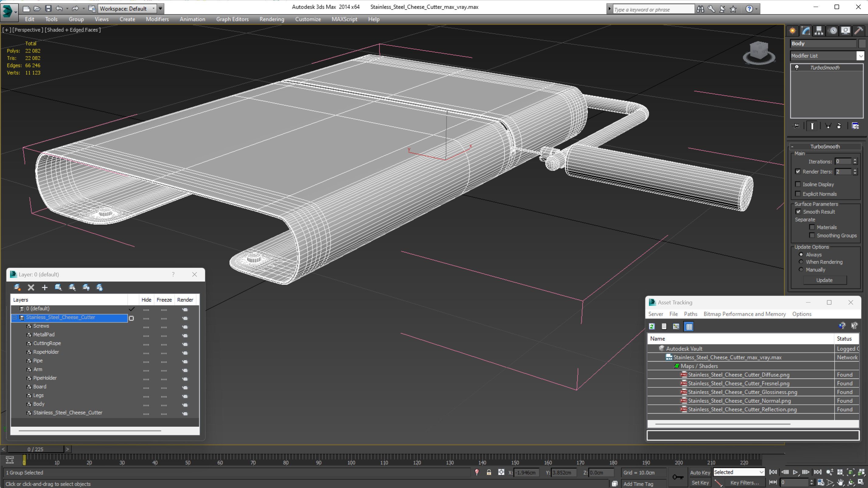Click the Body object color swatch
868x488 pixels.
pyautogui.click(x=862, y=43)
